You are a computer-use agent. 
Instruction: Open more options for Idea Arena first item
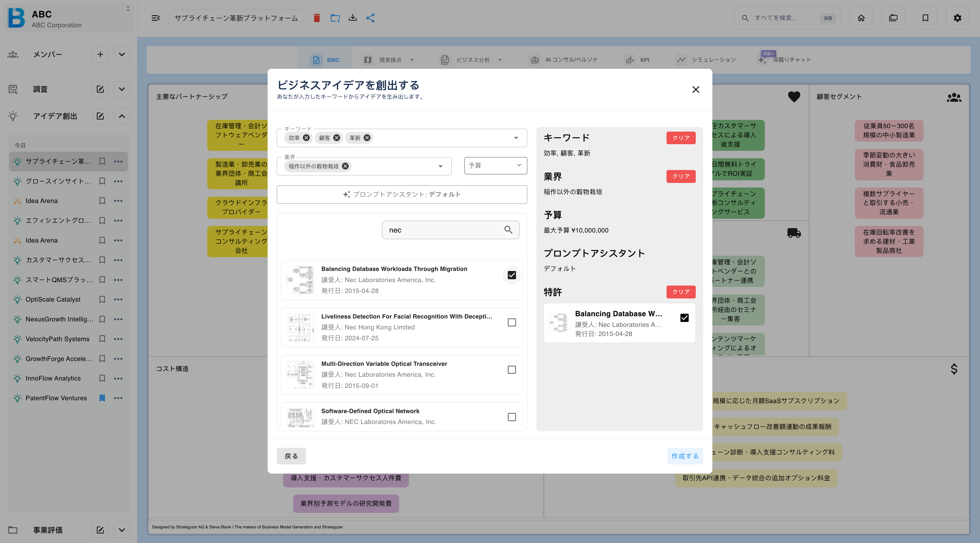click(118, 201)
